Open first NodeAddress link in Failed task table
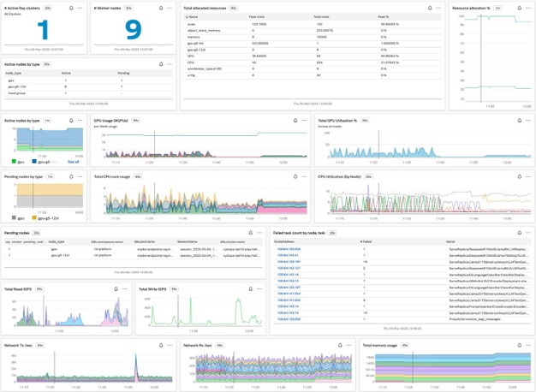536x392 pixels. (x=287, y=248)
